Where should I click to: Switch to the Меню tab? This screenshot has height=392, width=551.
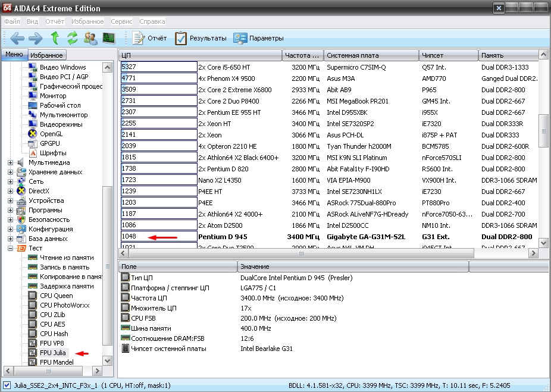(14, 55)
